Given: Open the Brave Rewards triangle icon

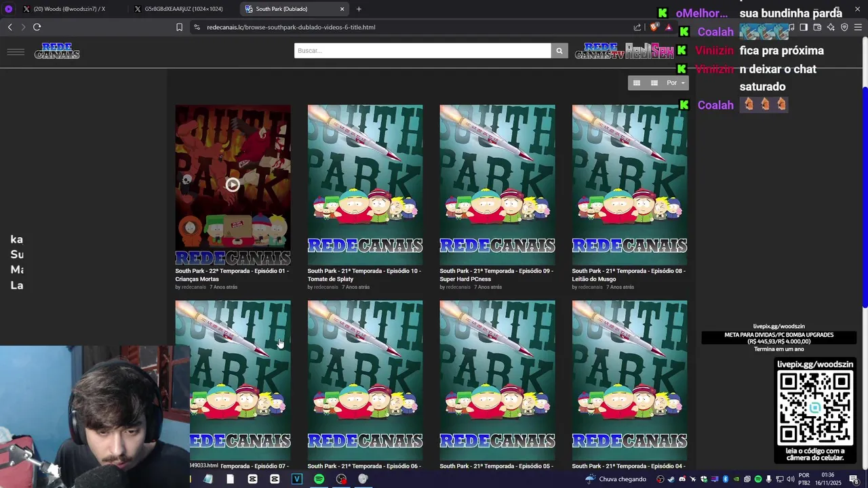Looking at the screenshot, I should click(669, 27).
